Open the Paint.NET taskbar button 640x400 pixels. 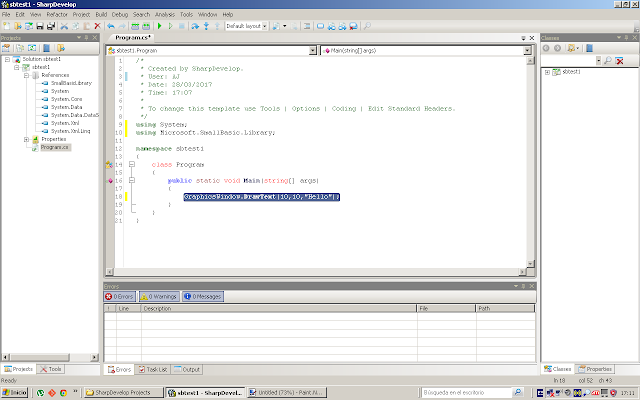point(287,393)
